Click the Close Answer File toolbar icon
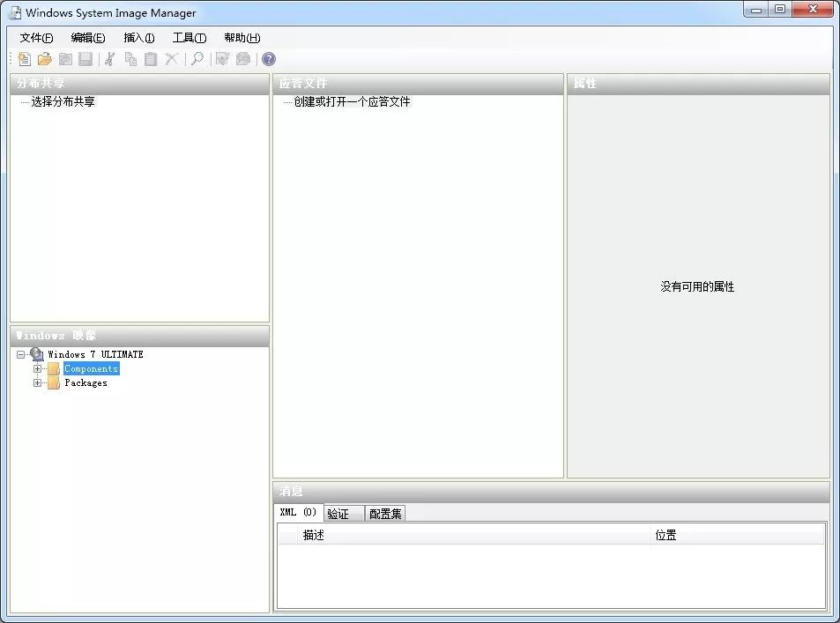 coord(65,59)
